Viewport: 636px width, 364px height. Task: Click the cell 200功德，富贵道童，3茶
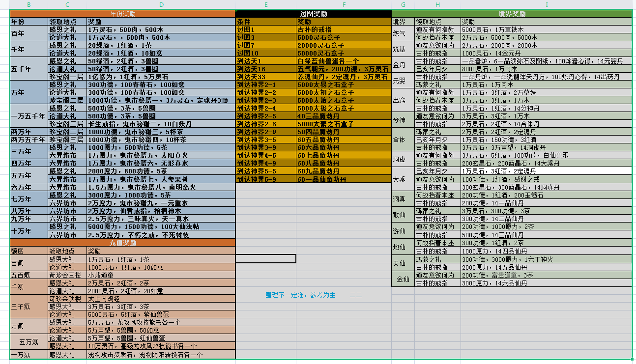tap(547, 275)
